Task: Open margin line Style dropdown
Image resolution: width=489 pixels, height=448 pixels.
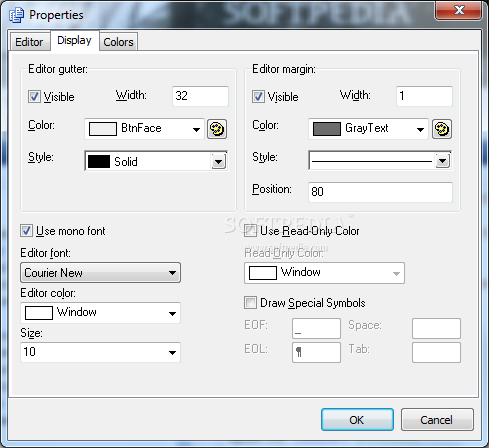Action: coord(380,161)
